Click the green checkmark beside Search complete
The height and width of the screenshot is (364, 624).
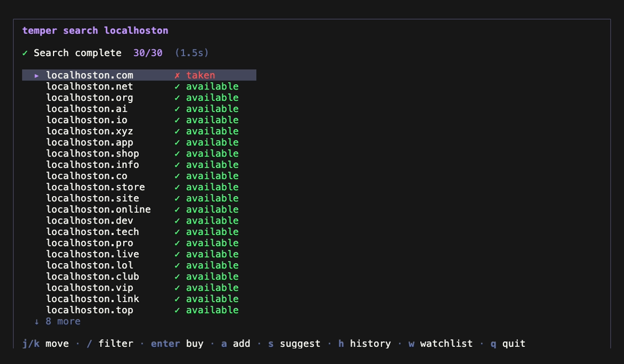(x=25, y=53)
